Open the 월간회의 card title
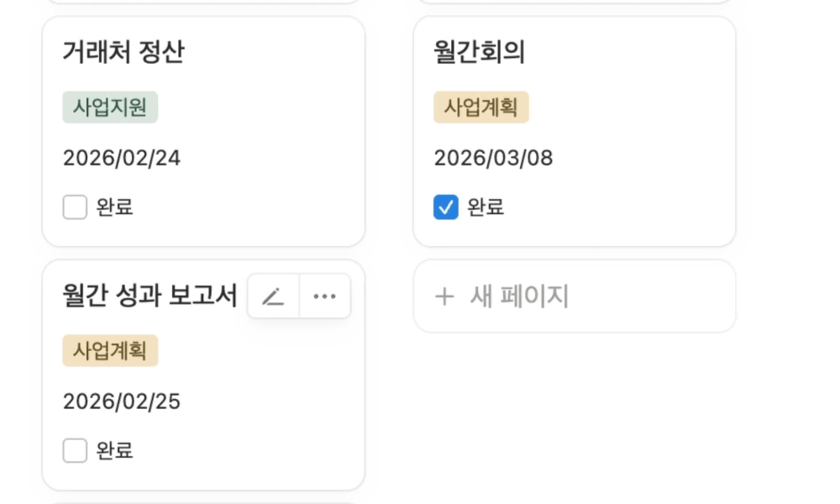The height and width of the screenshot is (504, 840). [x=480, y=53]
